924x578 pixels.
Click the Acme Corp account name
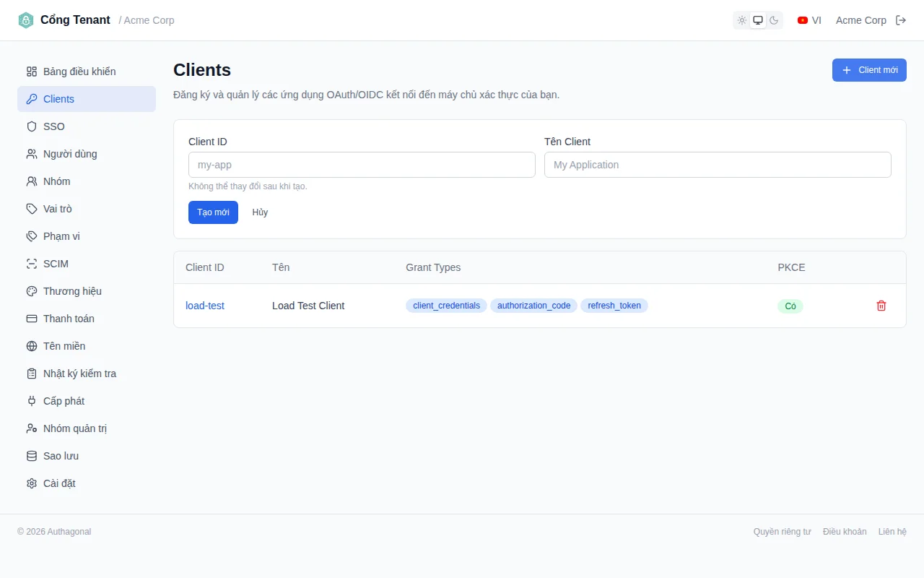(861, 20)
